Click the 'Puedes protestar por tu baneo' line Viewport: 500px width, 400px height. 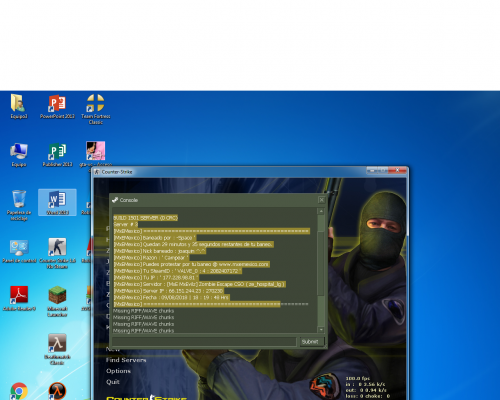coord(191,264)
